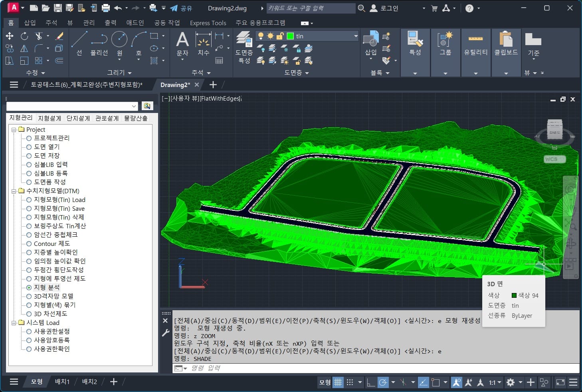Viewport: 582px width, 392px height.
Task: Open the combo box at side panel top
Action: click(72, 106)
